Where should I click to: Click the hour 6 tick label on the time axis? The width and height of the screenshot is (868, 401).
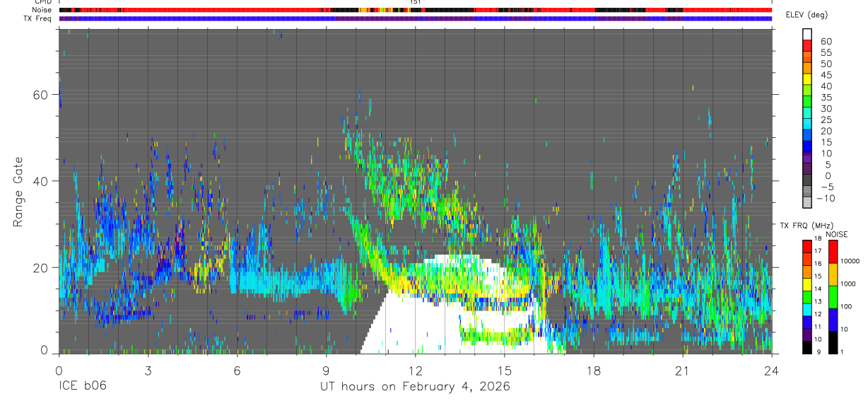237,371
